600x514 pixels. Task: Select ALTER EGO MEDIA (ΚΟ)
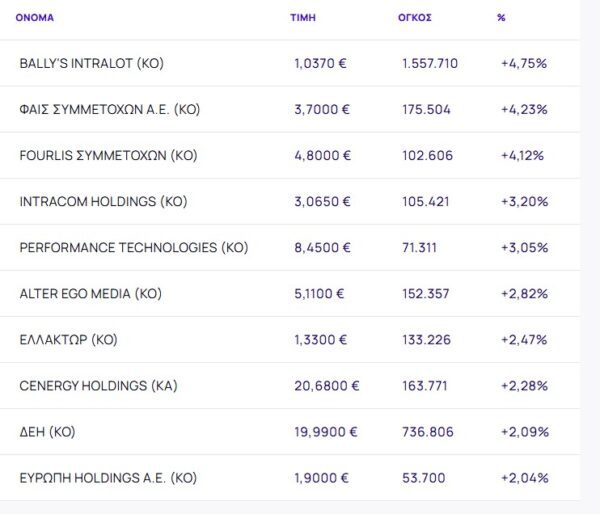coord(90,293)
